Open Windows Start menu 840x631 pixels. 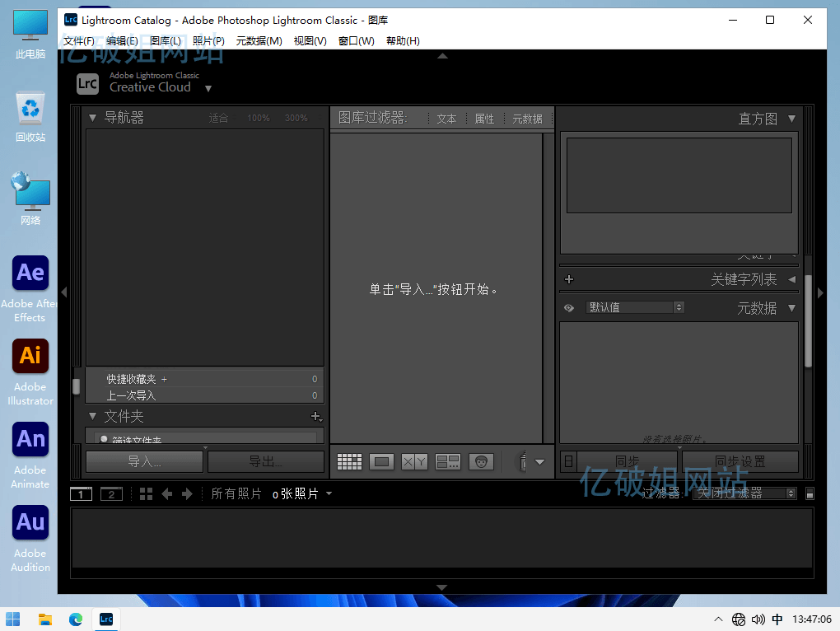13,619
